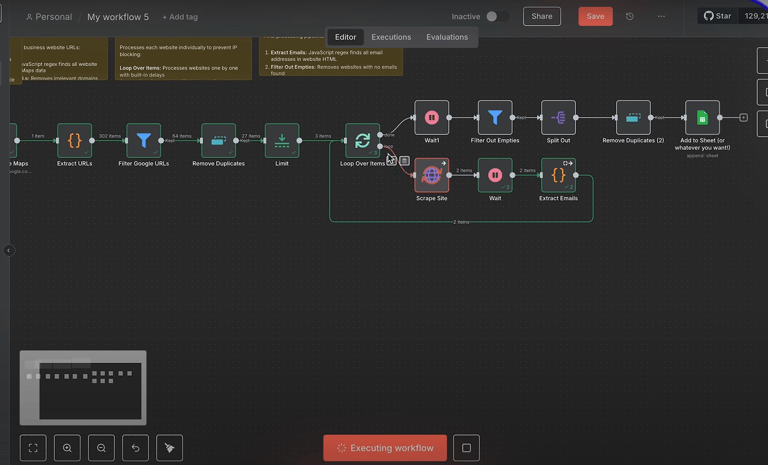Image resolution: width=768 pixels, height=465 pixels.
Task: Open the three-dots workflow menu
Action: [x=661, y=16]
